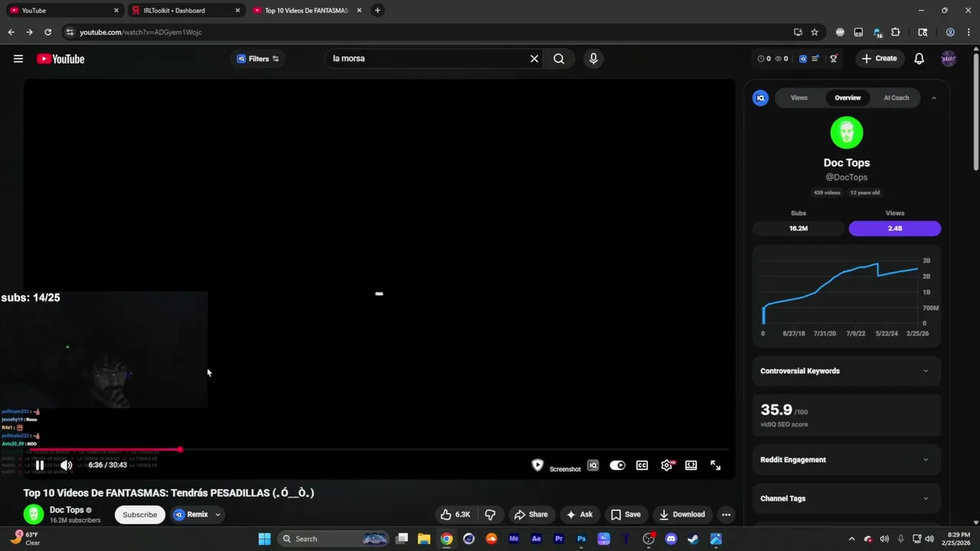Image resolution: width=980 pixels, height=551 pixels.
Task: Run search with the magnifier button
Action: pyautogui.click(x=559, y=59)
